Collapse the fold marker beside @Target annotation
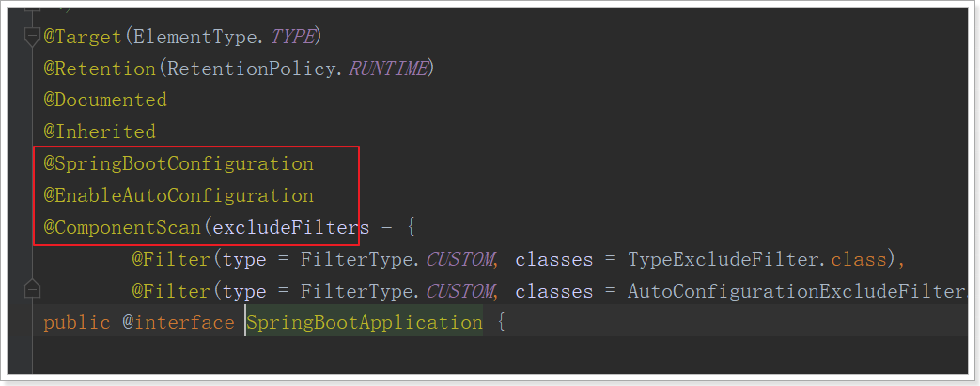This screenshot has width=980, height=386. pyautogui.click(x=31, y=38)
